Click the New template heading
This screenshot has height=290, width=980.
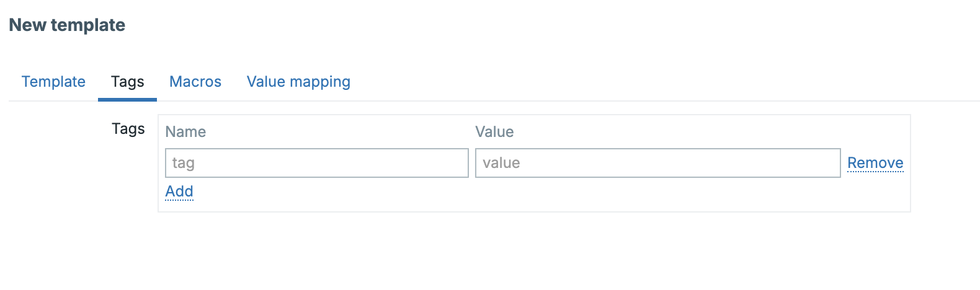(x=67, y=25)
